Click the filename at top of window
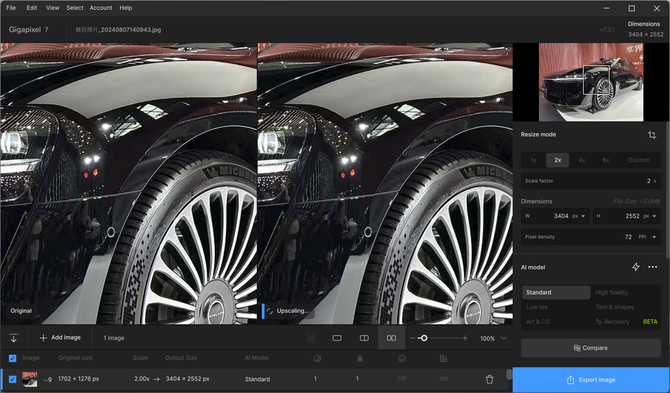This screenshot has width=670, height=393. (x=118, y=30)
